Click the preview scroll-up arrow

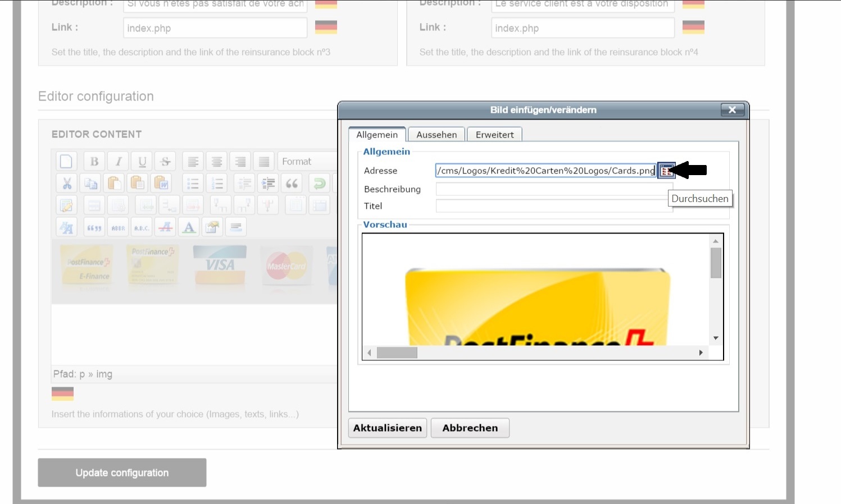tap(716, 241)
